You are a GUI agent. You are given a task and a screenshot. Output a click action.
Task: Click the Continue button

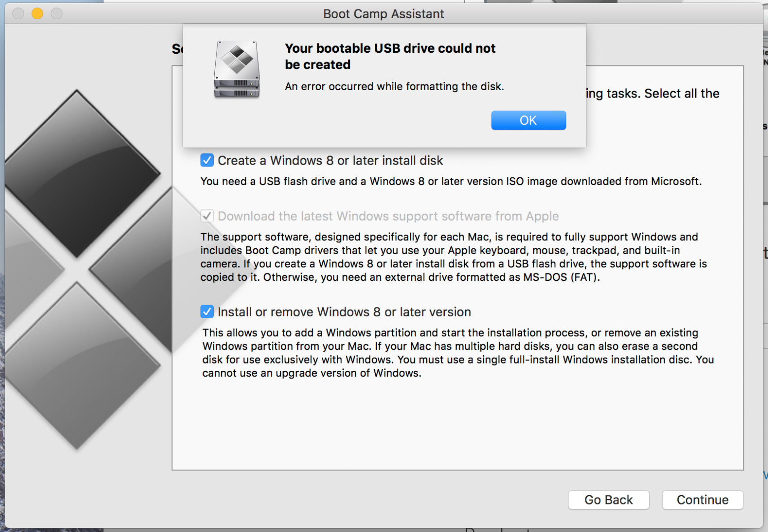[702, 500]
